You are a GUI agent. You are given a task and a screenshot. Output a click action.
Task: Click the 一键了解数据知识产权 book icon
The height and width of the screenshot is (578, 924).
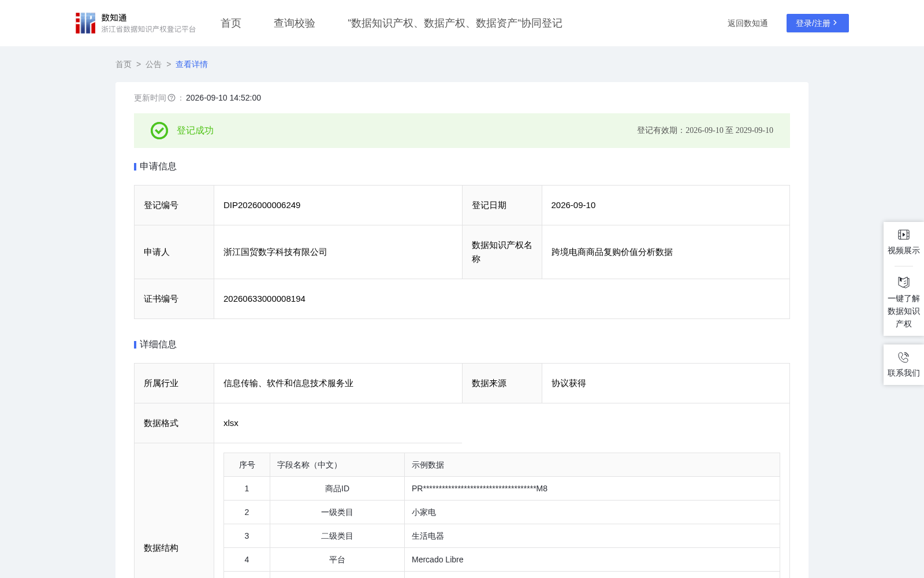(904, 282)
